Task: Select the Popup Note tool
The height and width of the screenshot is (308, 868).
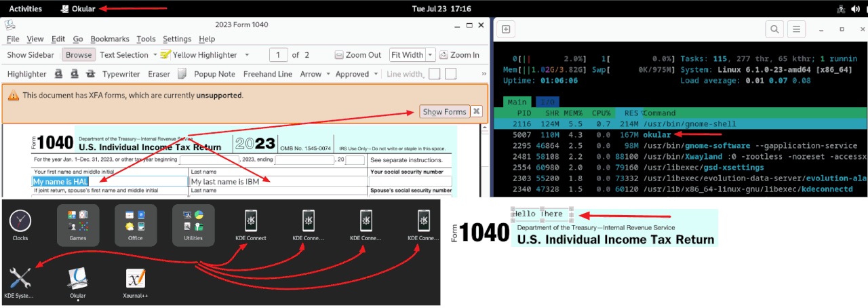Action: [x=214, y=74]
